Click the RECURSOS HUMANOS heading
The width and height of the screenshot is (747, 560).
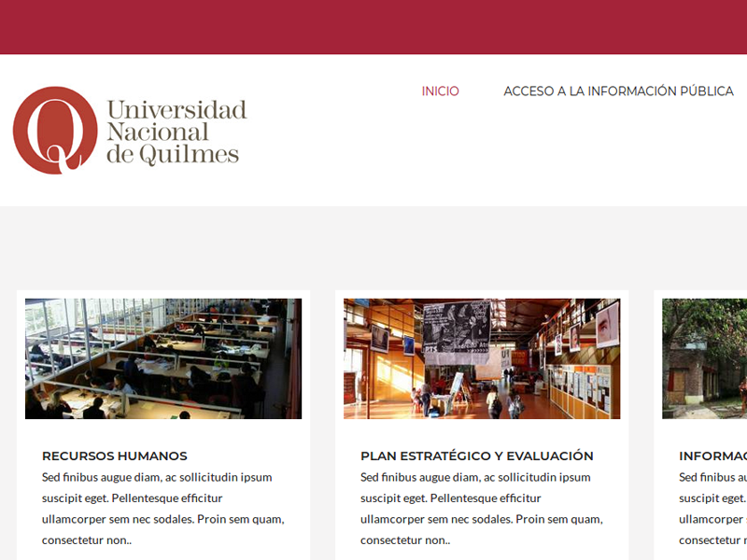point(114,455)
